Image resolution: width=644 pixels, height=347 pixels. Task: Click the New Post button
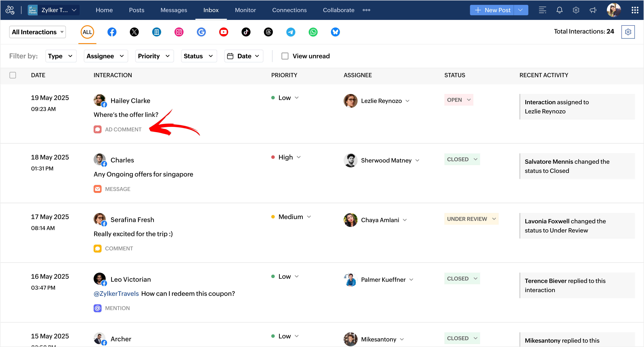492,10
